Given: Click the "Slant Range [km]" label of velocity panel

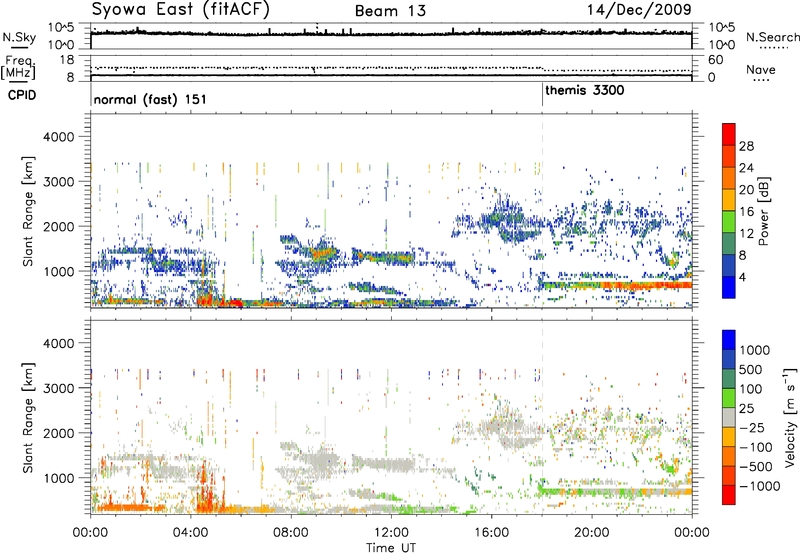Looking at the screenshot, I should coord(28,418).
